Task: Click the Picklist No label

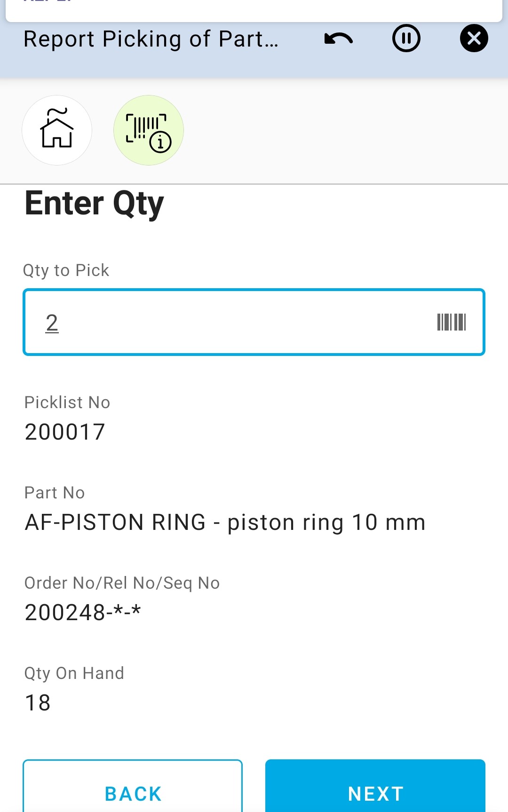Action: click(67, 402)
